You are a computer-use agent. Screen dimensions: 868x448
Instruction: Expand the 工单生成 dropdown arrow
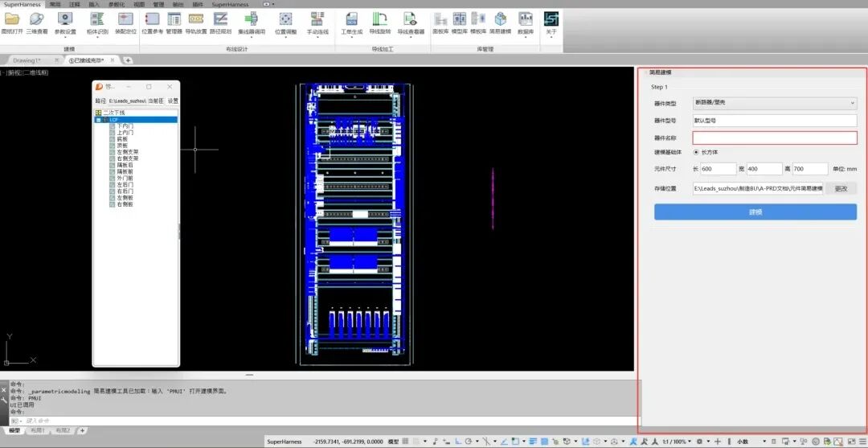point(352,38)
